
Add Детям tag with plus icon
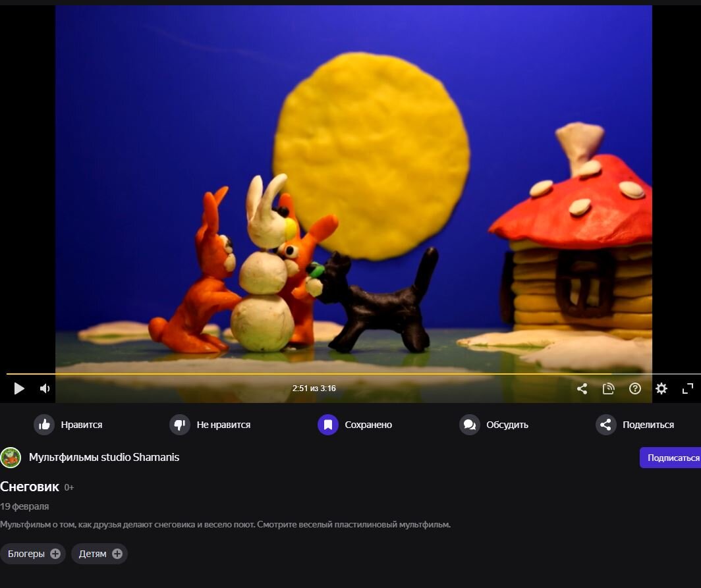click(x=117, y=554)
